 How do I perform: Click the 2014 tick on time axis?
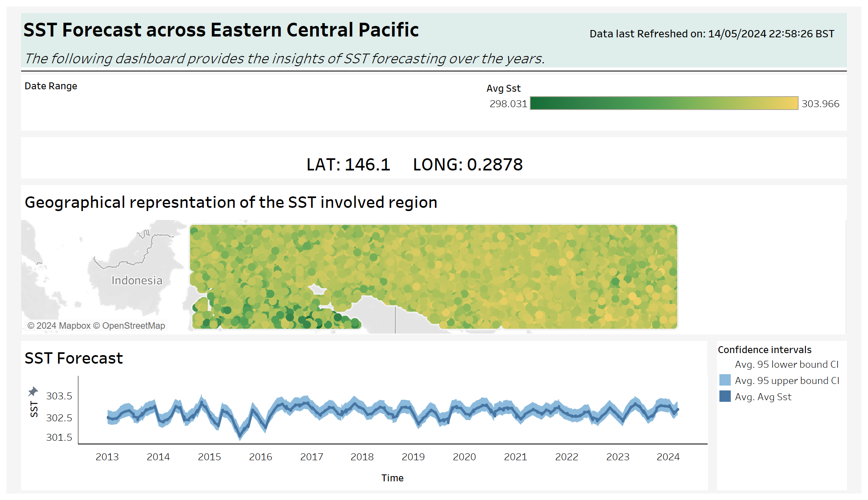[x=158, y=457]
